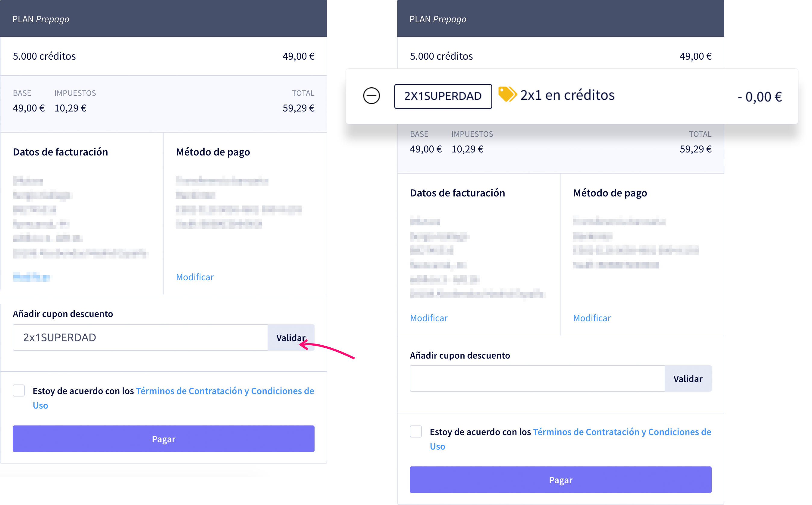Click the left panel's Pagar button
The height and width of the screenshot is (505, 812).
(x=164, y=439)
